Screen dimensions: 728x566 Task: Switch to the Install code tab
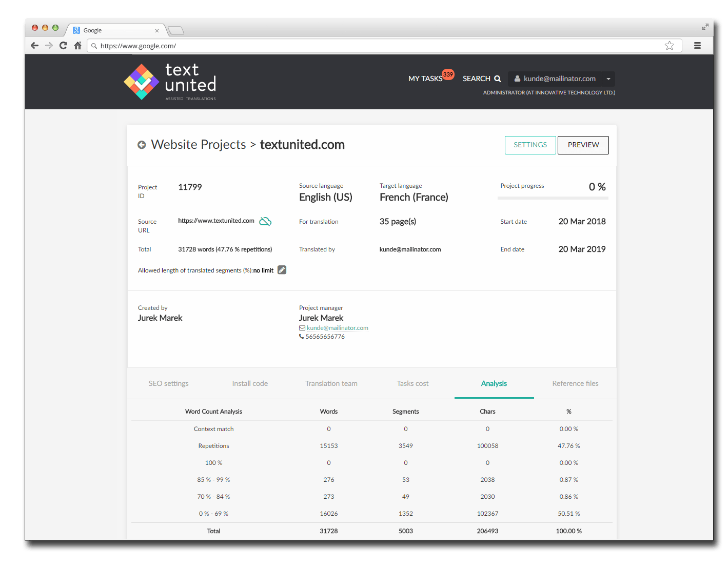pos(250,383)
